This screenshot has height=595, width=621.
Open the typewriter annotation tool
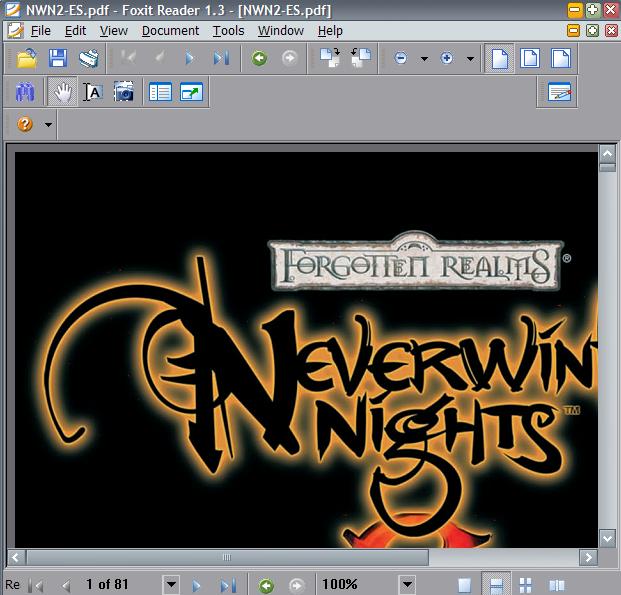pos(560,92)
